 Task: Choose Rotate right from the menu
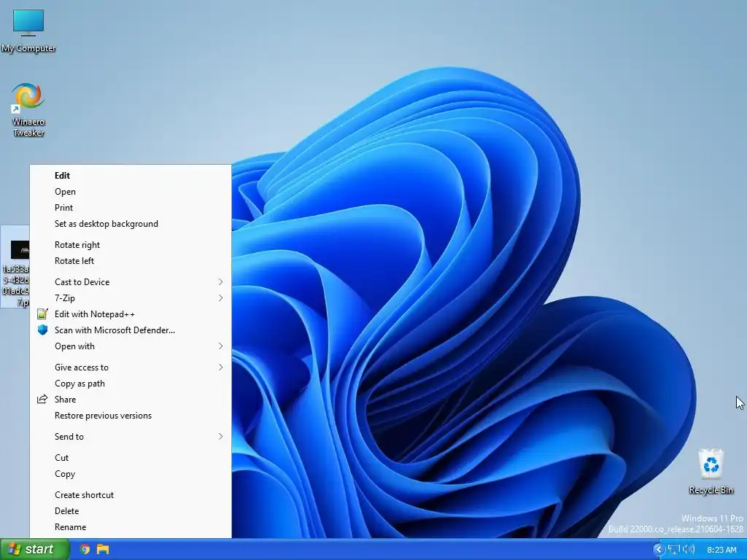click(131, 245)
